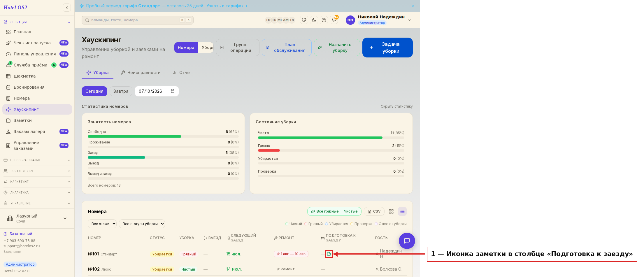Open the notifications bell icon

point(334,20)
